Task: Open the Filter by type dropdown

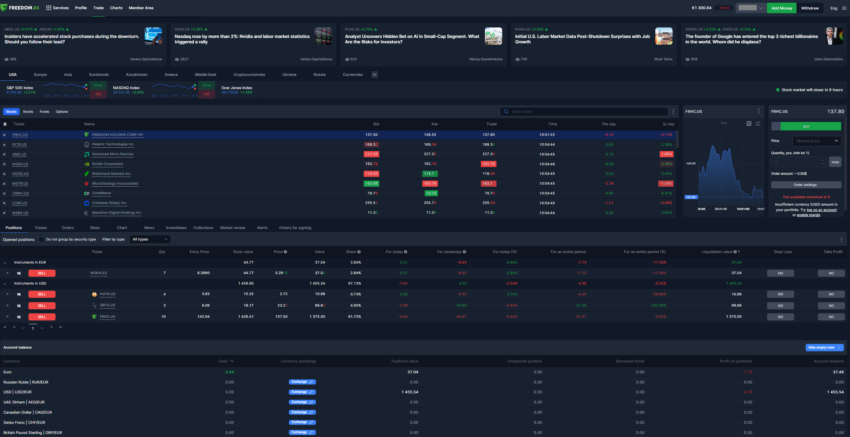Action: coord(150,239)
